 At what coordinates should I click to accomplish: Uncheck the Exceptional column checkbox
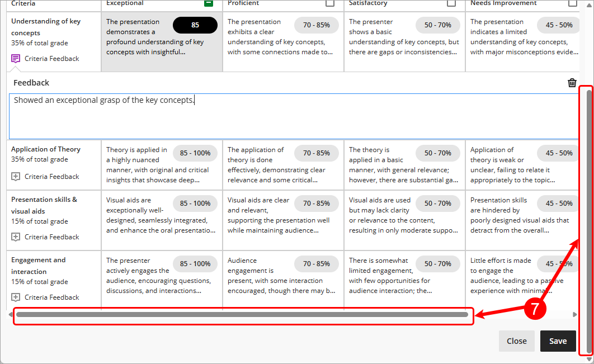(x=209, y=3)
